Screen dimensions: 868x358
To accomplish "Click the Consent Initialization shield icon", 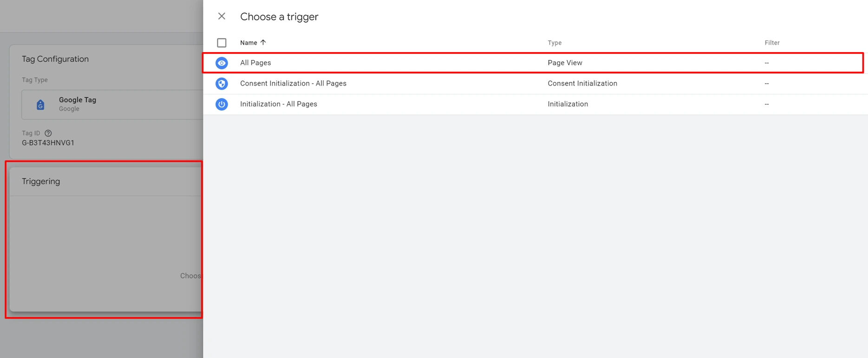I will pyautogui.click(x=222, y=84).
